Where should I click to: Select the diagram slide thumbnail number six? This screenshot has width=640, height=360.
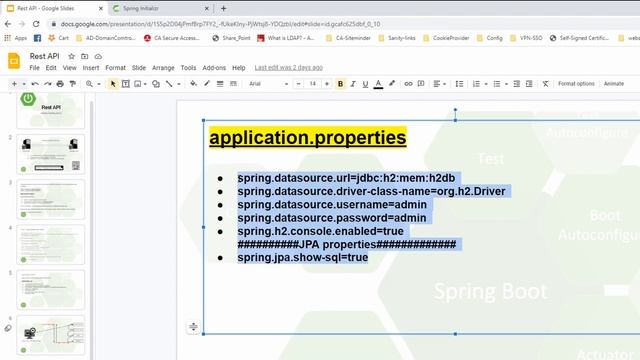point(51,335)
